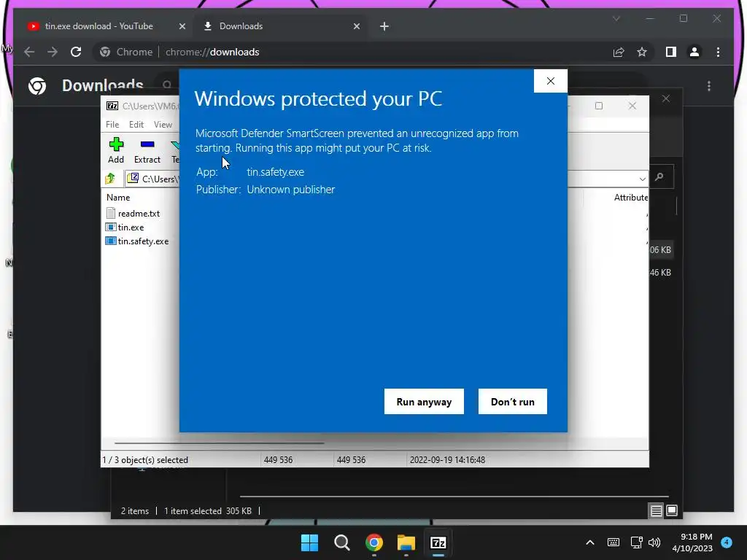Open 7-Zip from the taskbar

point(438,542)
